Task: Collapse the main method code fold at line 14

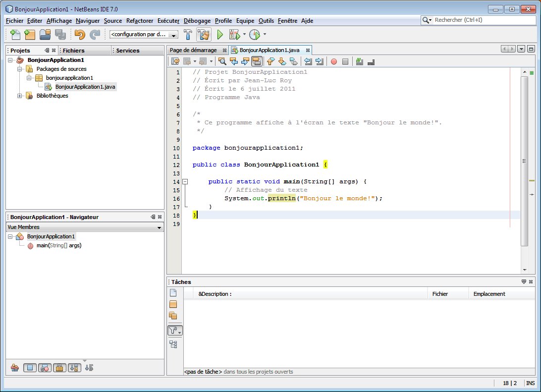Action: pyautogui.click(x=185, y=181)
